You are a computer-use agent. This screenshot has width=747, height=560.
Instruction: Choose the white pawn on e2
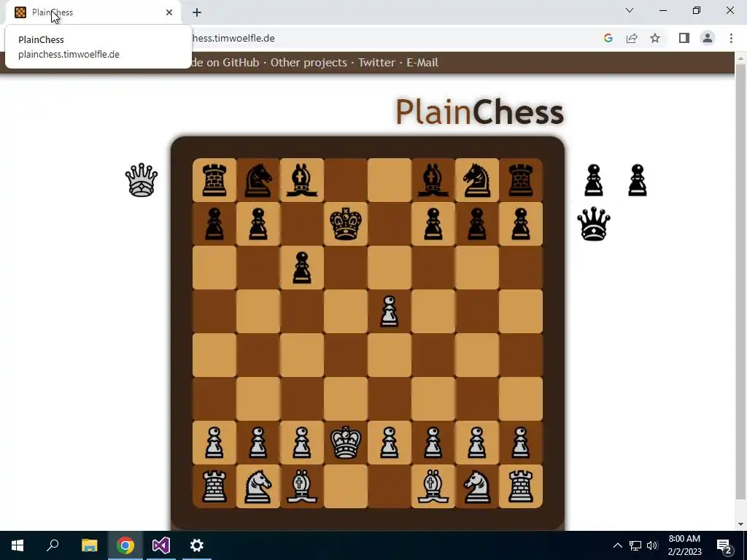pos(390,443)
